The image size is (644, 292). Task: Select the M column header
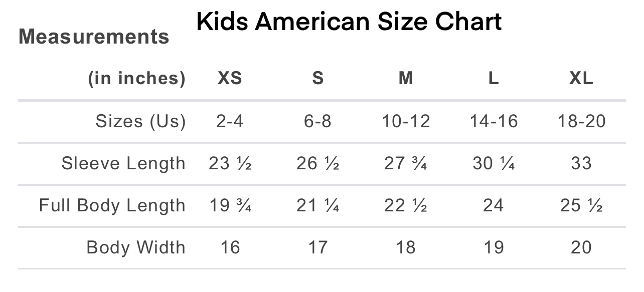[406, 79]
